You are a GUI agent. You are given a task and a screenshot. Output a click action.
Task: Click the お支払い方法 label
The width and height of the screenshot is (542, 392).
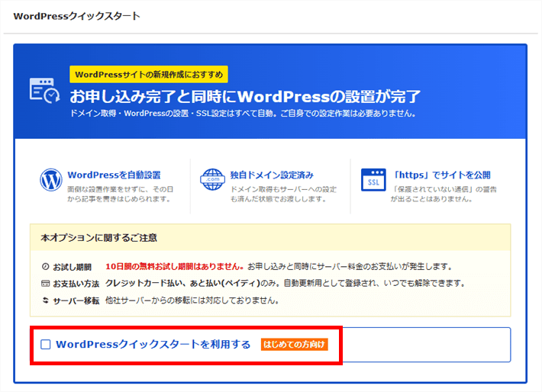76,284
